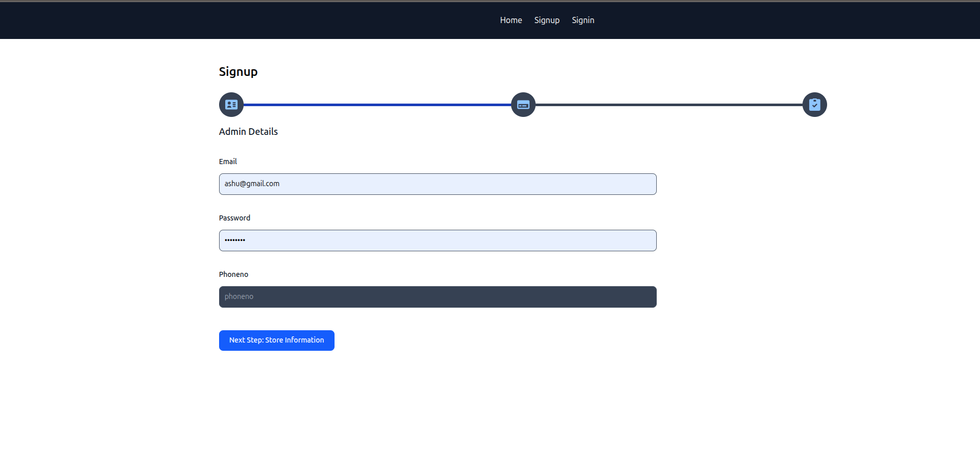Go to Signup in the navigation bar
The height and width of the screenshot is (460, 980).
tap(546, 20)
